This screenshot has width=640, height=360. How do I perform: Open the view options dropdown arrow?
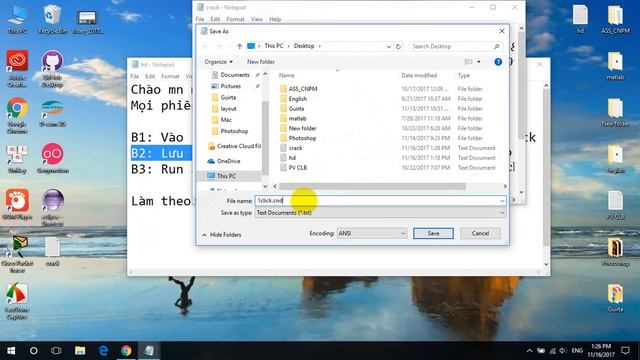pos(479,62)
